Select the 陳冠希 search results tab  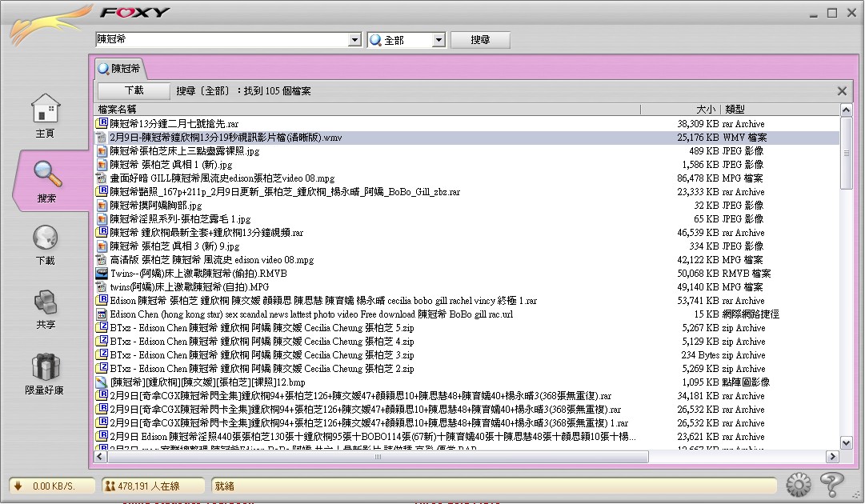[x=120, y=68]
